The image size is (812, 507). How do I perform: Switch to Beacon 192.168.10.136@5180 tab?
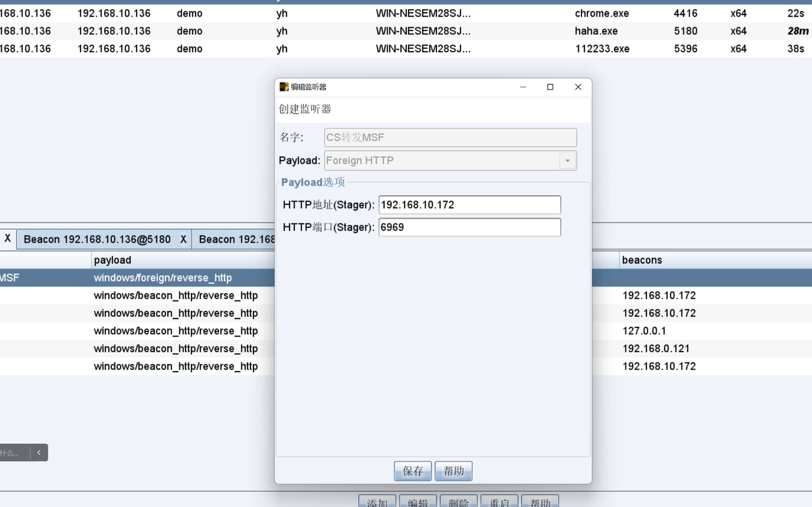[x=97, y=239]
